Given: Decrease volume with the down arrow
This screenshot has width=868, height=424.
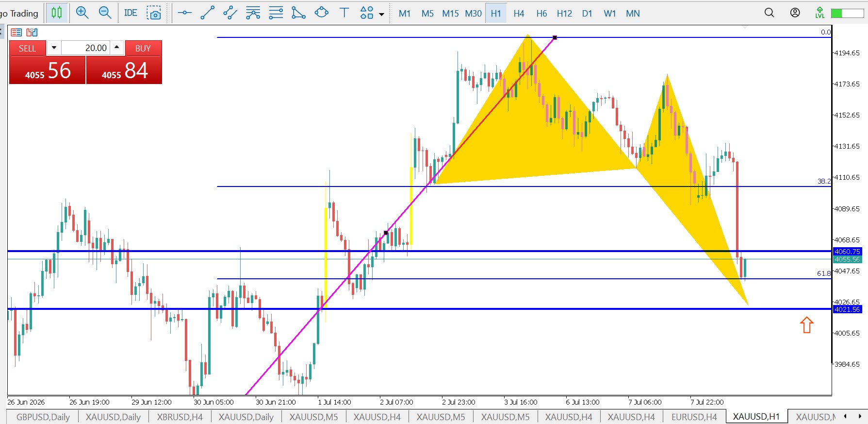Looking at the screenshot, I should 54,48.
